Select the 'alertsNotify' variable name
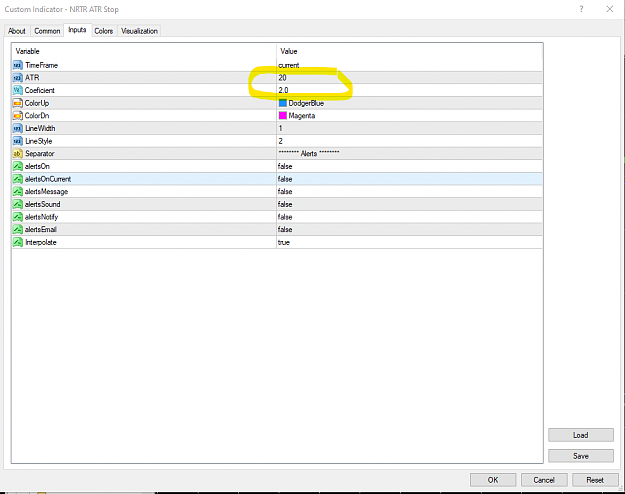This screenshot has width=625, height=494. tap(41, 217)
